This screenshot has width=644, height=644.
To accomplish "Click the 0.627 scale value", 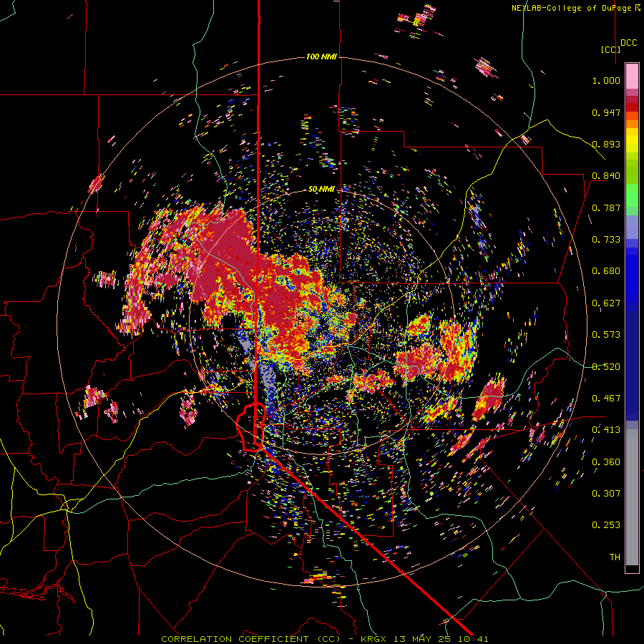I will pyautogui.click(x=606, y=303).
